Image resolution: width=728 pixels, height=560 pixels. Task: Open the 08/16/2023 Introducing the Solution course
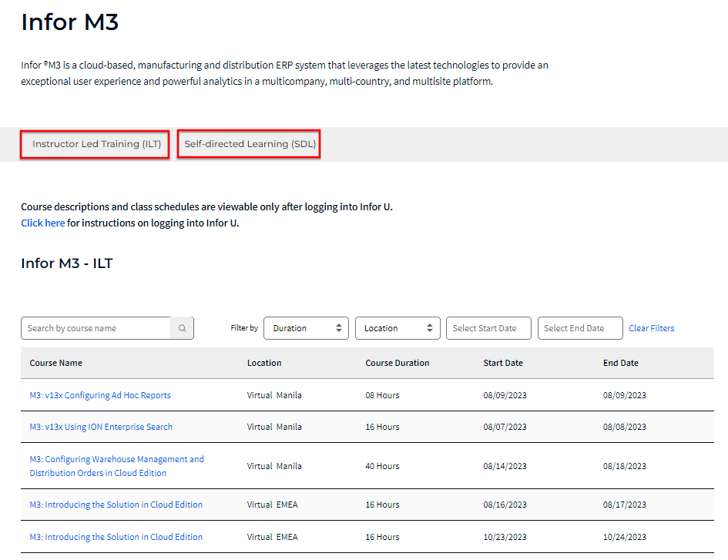click(x=116, y=505)
